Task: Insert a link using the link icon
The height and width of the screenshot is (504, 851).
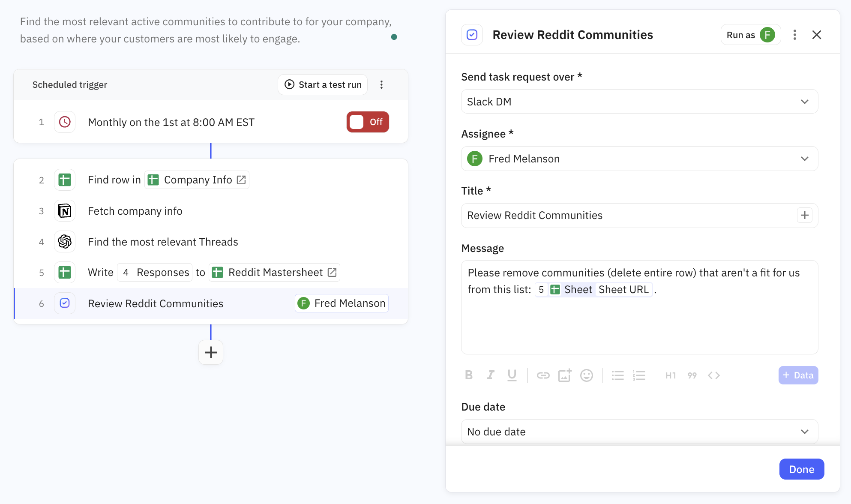Action: [x=543, y=375]
